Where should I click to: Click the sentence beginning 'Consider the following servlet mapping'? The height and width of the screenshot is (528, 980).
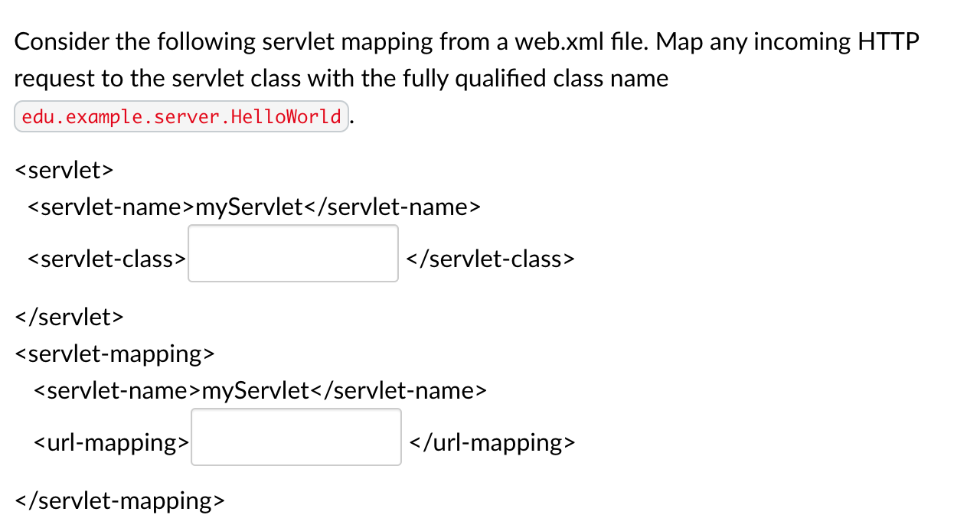click(466, 60)
